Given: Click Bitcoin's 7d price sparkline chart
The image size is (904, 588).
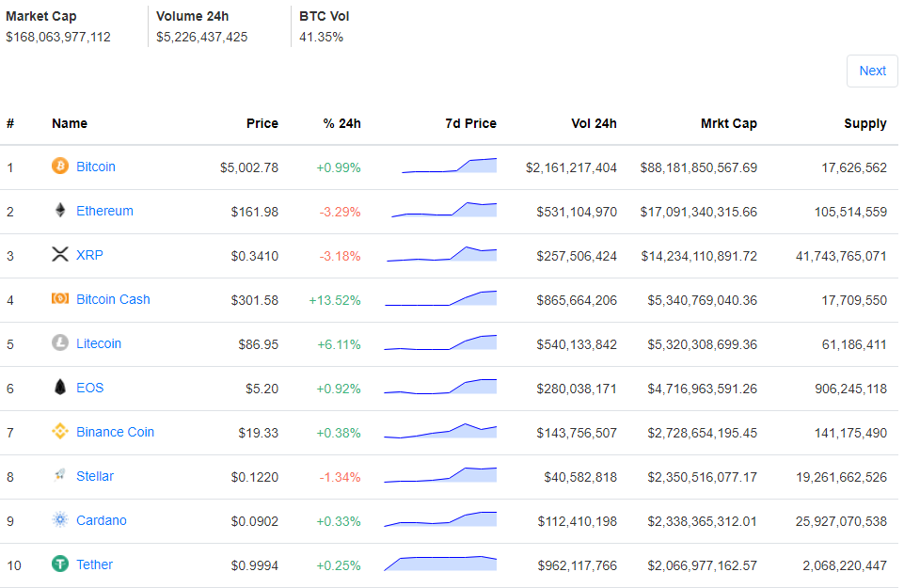Looking at the screenshot, I should pos(449,167).
